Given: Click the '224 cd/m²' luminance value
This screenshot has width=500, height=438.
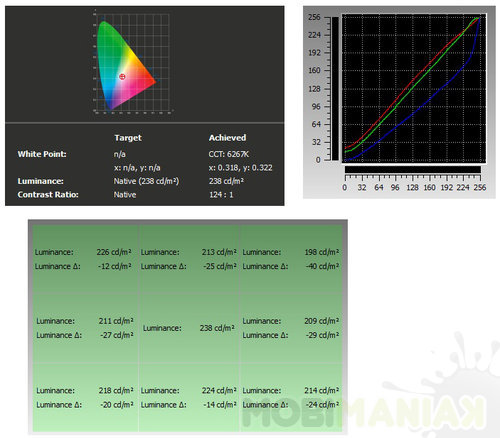Looking at the screenshot, I should [219, 390].
